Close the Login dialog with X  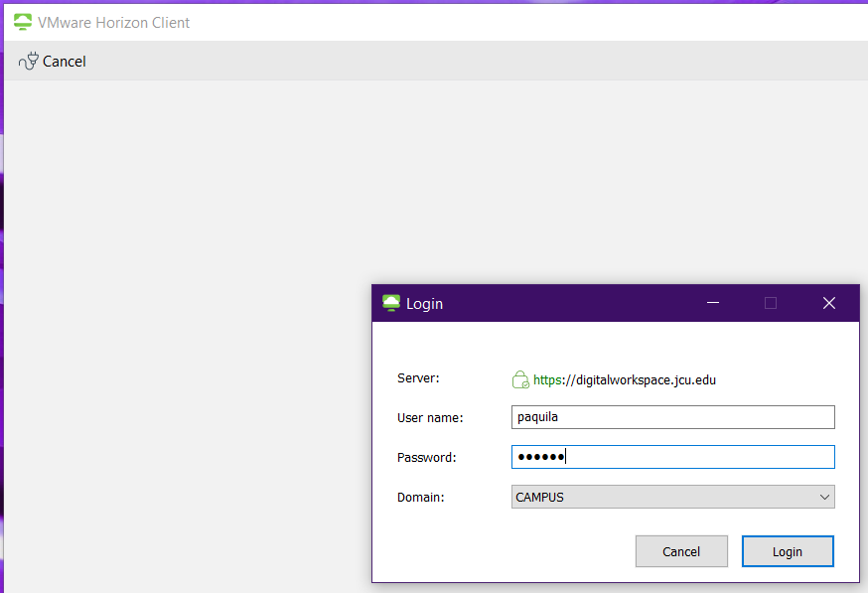pyautogui.click(x=828, y=303)
